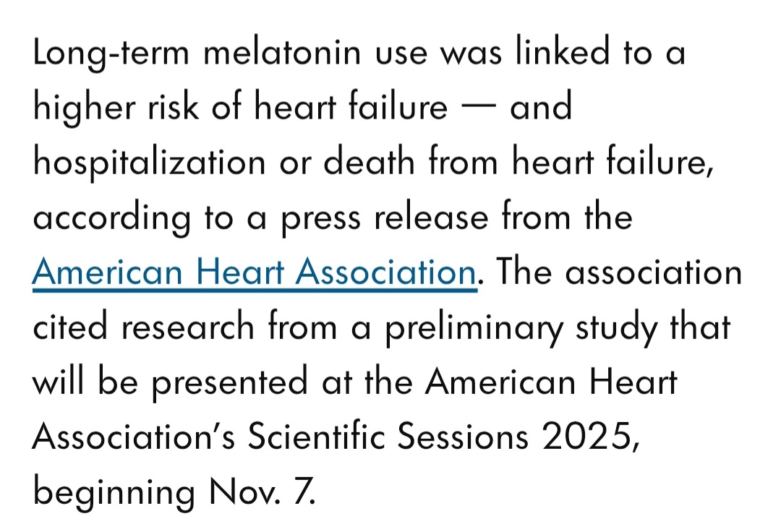Open the American Heart Association link
Image resolution: width=781 pixels, height=532 pixels.
254,273
